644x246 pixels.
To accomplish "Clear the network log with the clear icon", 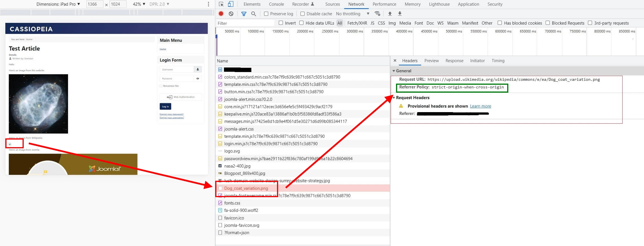I will pos(231,14).
